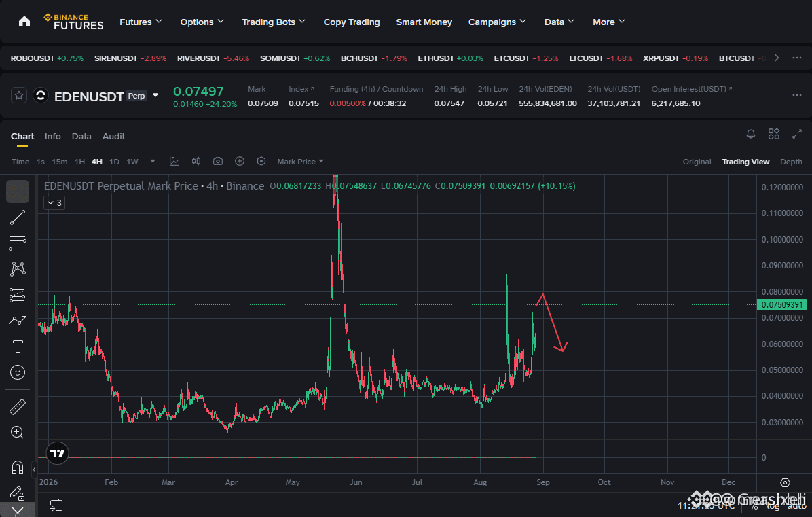Select the ruler measure tool

(x=18, y=407)
